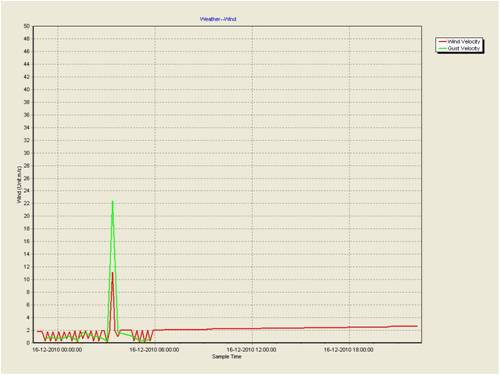Select the 16-12-2010 06:00:00 time label
Viewport: 500px width, 375px height.
(x=154, y=350)
